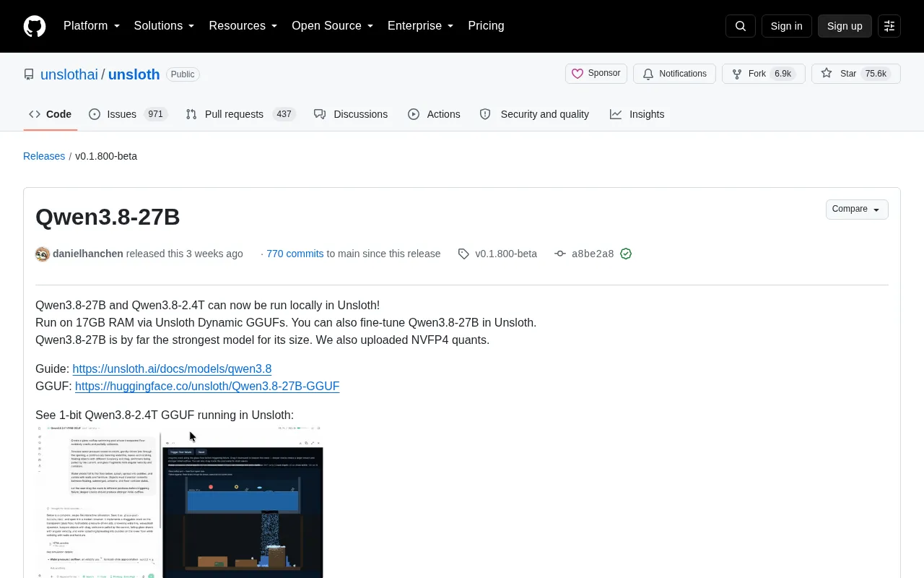This screenshot has width=924, height=578.
Task: Click the commit icon beside a8be2a8
Action: click(x=560, y=254)
